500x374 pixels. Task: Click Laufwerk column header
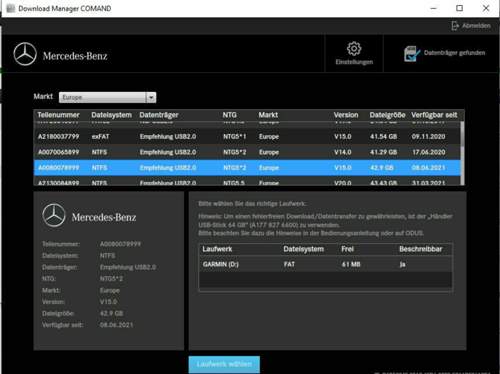coord(217,249)
